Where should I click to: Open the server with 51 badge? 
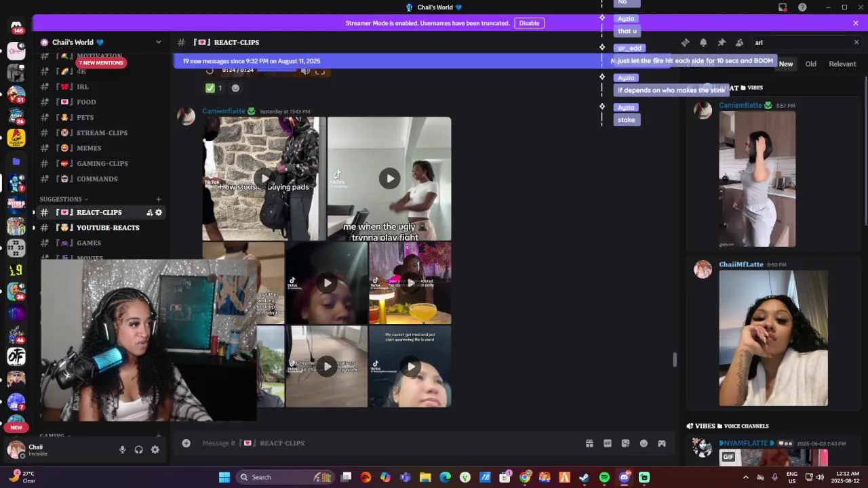click(16, 94)
